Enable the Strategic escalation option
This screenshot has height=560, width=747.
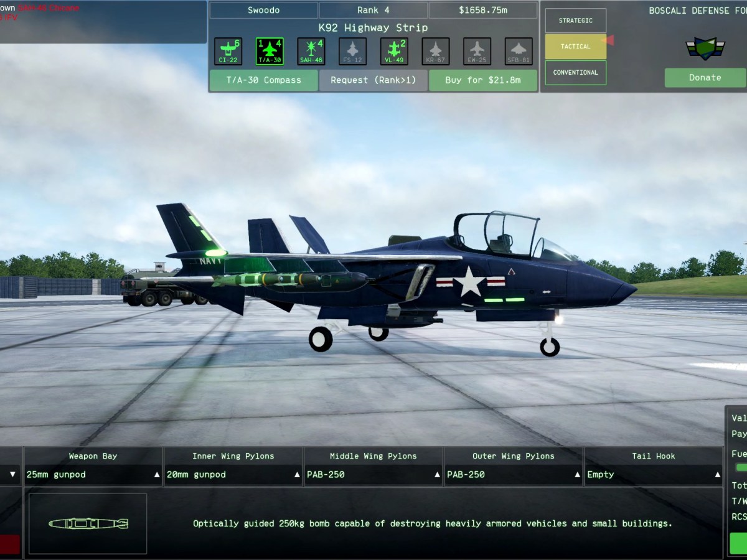click(575, 21)
